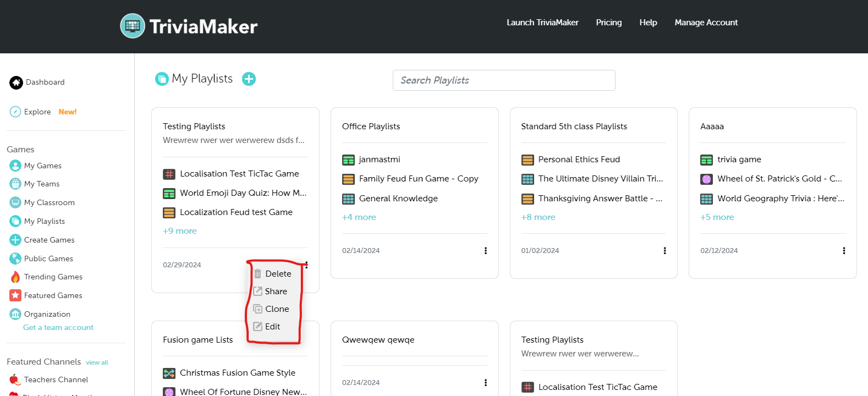Screen dimensions: 868x396
Task: Click Wheel of St. Patrick's Gold game icon
Action: coord(706,179)
